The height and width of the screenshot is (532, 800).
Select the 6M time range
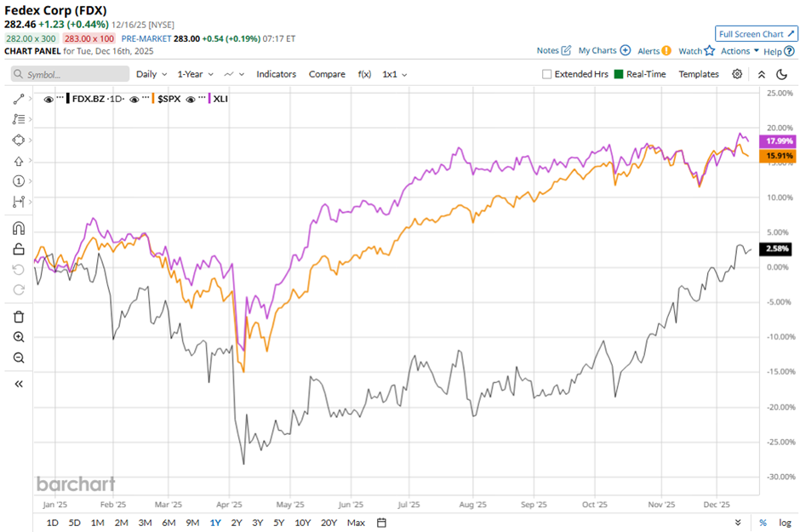169,523
